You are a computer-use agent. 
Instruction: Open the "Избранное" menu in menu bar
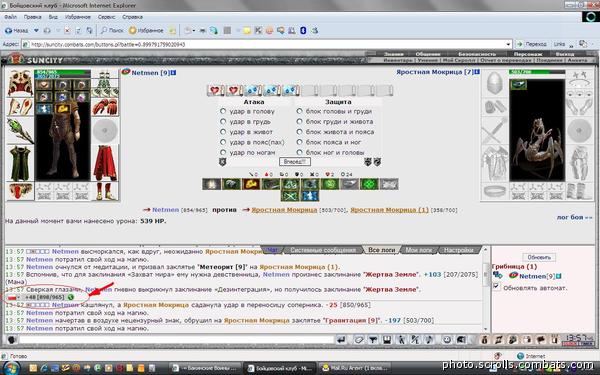pyautogui.click(x=78, y=17)
